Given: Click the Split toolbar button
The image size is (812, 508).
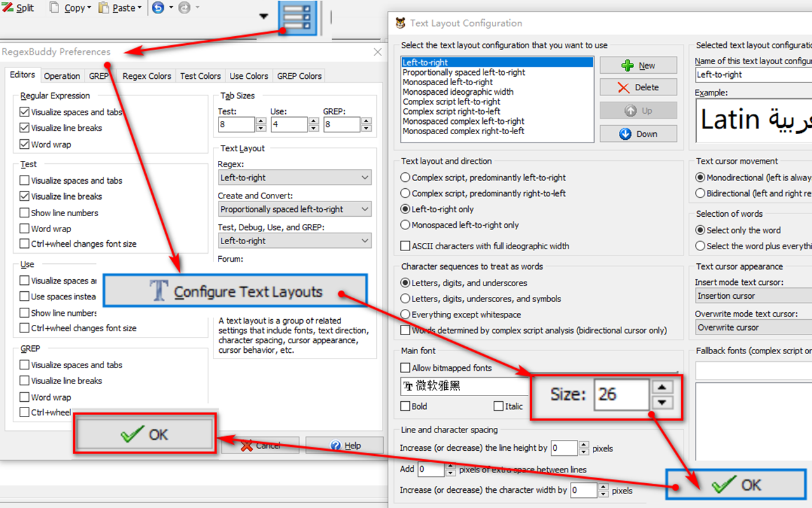Looking at the screenshot, I should 18,8.
